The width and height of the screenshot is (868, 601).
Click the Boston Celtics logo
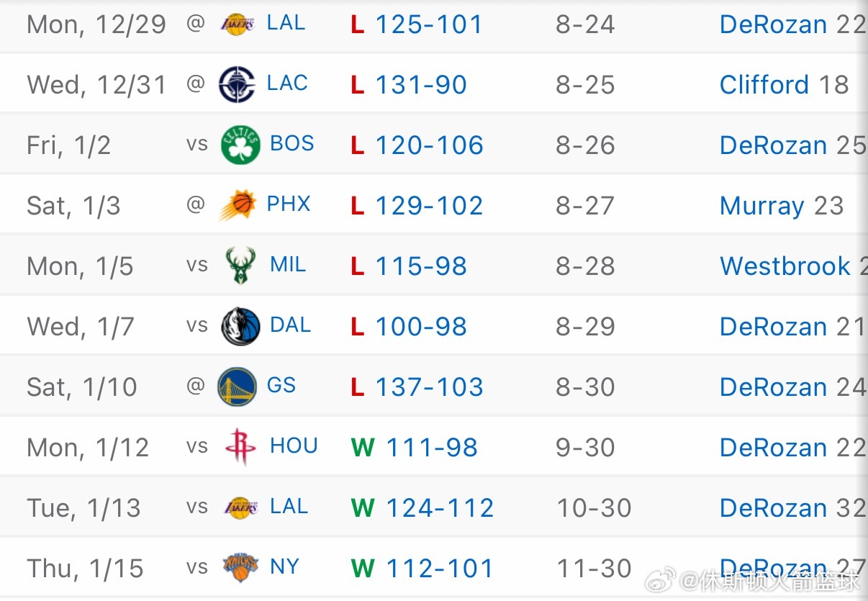tap(240, 145)
